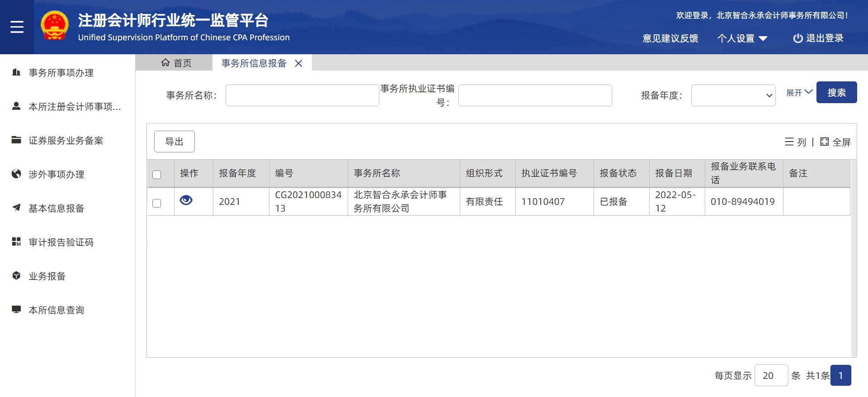This screenshot has height=397, width=868.
Task: Toggle the hamburger menu icon
Action: 17,27
